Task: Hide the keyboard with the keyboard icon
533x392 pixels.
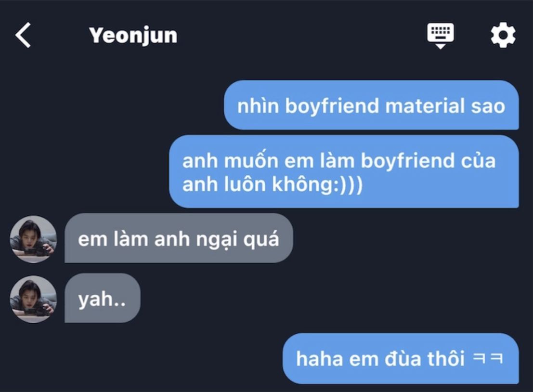Action: pos(440,36)
